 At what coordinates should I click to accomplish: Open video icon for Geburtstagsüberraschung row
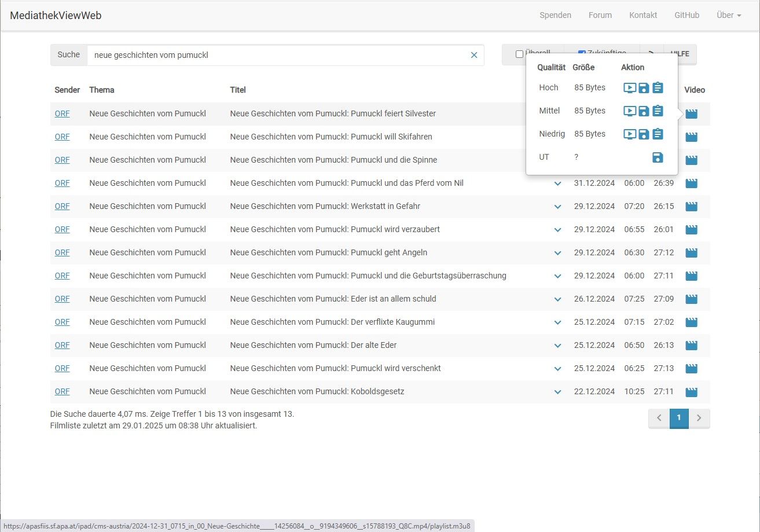[x=691, y=276]
